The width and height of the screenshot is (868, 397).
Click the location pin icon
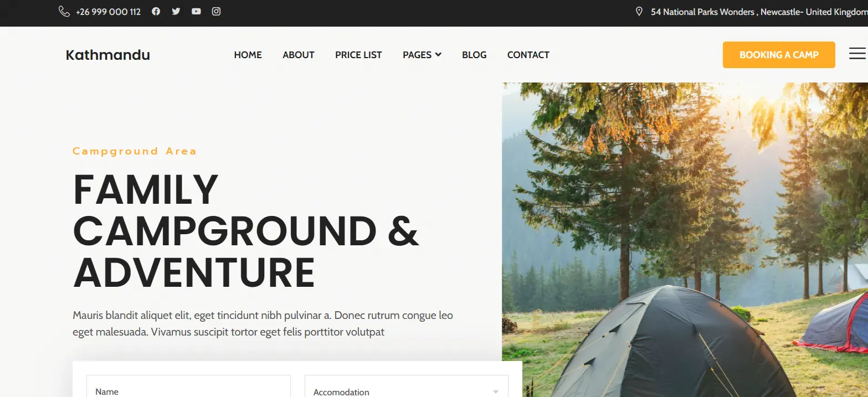tap(639, 12)
